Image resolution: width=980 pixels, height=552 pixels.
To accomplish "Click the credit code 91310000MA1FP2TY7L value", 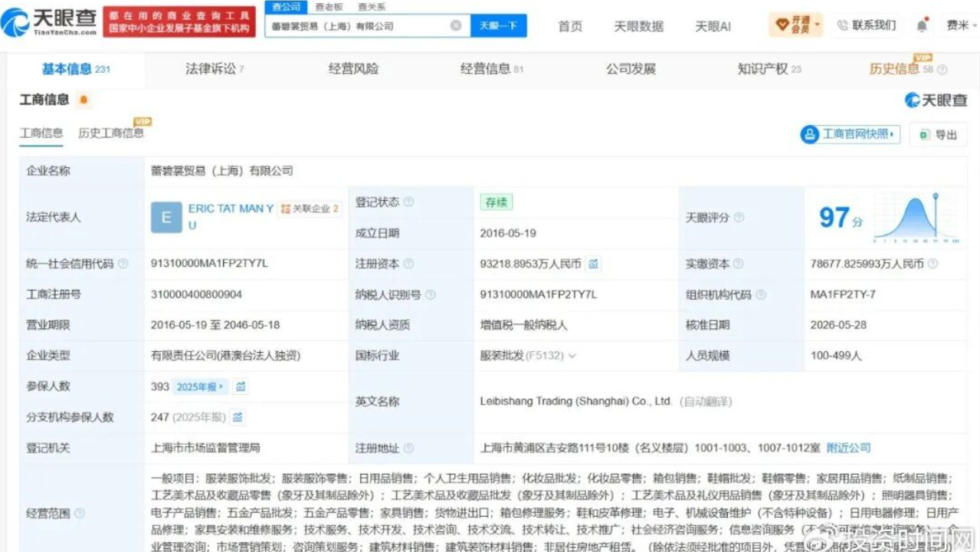I will coord(210,264).
